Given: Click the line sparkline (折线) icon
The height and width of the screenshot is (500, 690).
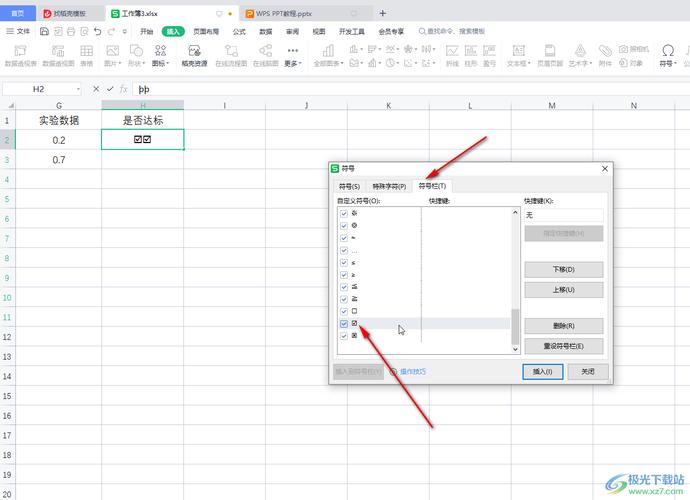Looking at the screenshot, I should pos(452,55).
